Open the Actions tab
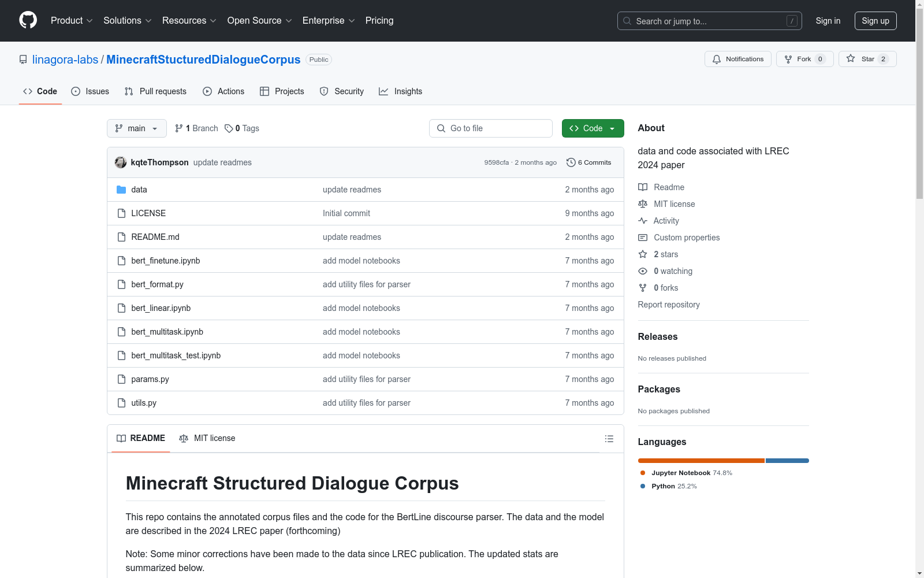 223,91
